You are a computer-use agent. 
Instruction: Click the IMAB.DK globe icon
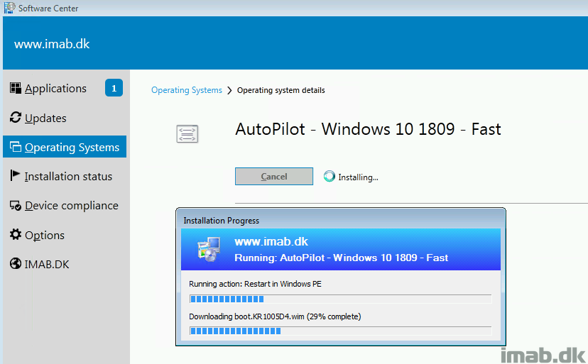point(16,263)
